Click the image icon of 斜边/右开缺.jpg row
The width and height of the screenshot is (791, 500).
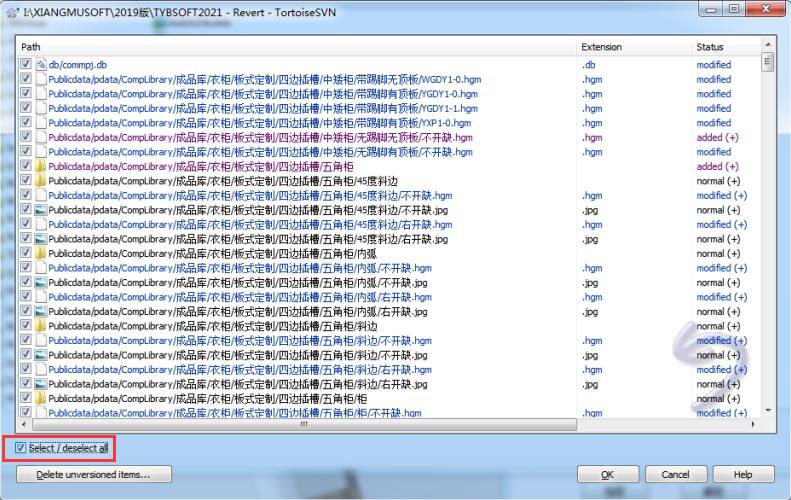pos(41,384)
